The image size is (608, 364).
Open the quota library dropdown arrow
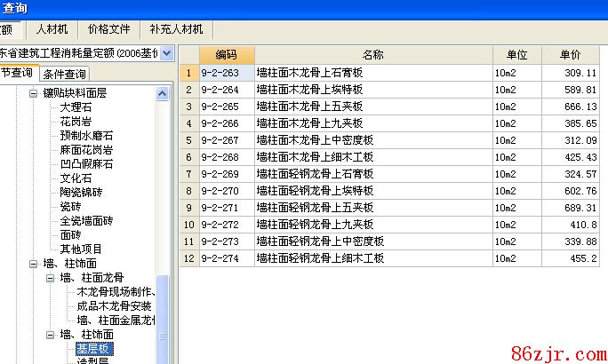(166, 53)
